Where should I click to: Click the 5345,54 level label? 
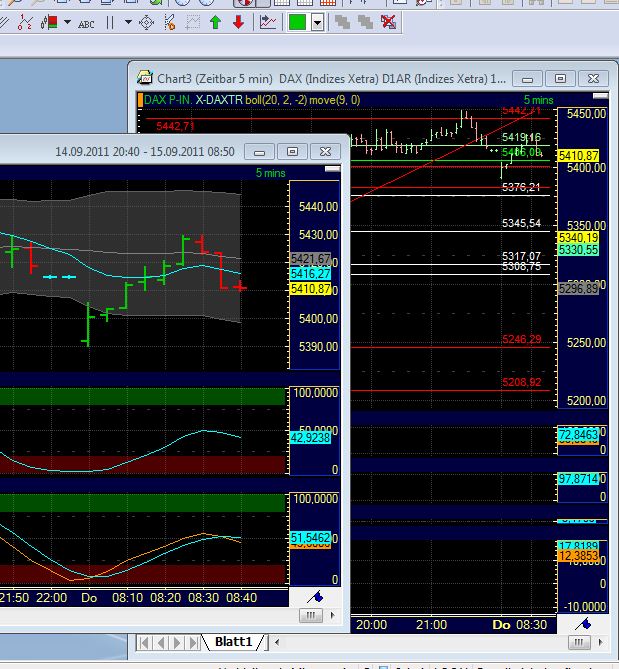pyautogui.click(x=521, y=223)
